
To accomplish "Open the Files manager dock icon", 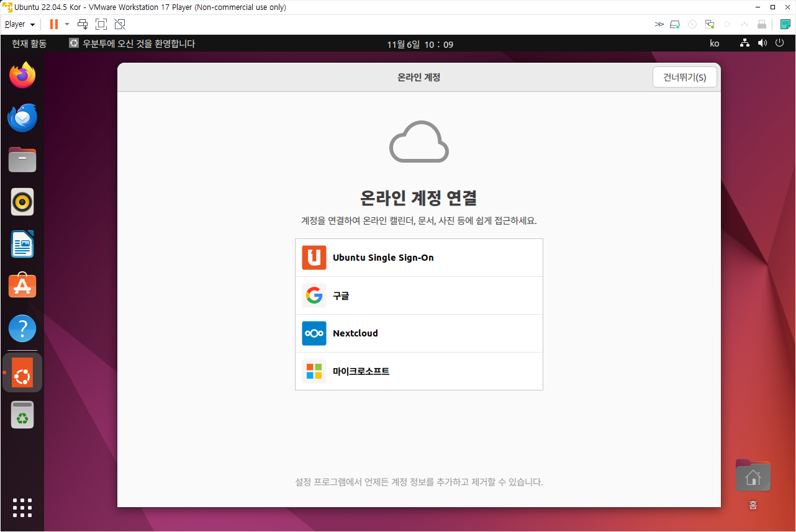I will tap(22, 160).
